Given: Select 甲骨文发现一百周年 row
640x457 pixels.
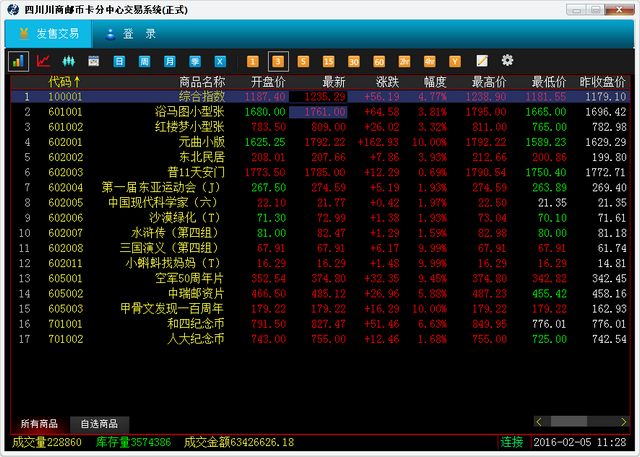Looking at the screenshot, I should (320, 308).
